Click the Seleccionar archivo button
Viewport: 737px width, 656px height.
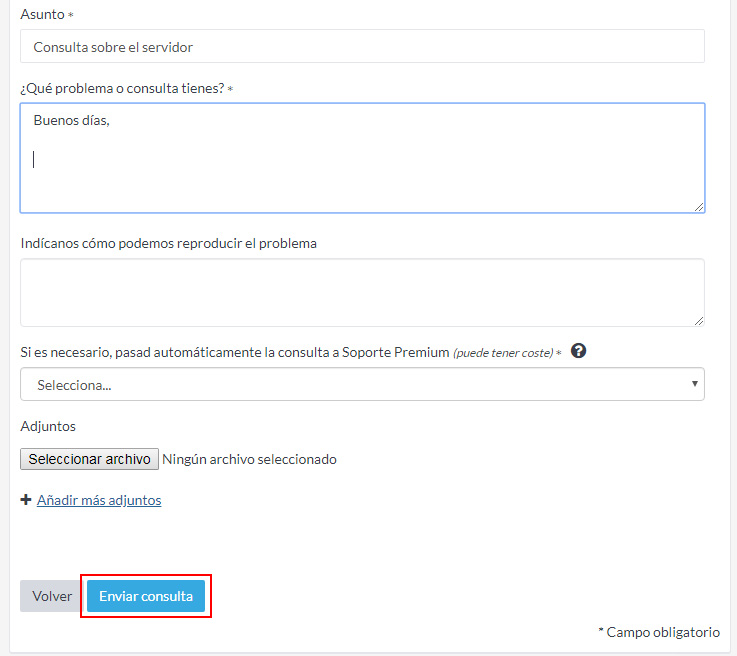click(x=89, y=459)
